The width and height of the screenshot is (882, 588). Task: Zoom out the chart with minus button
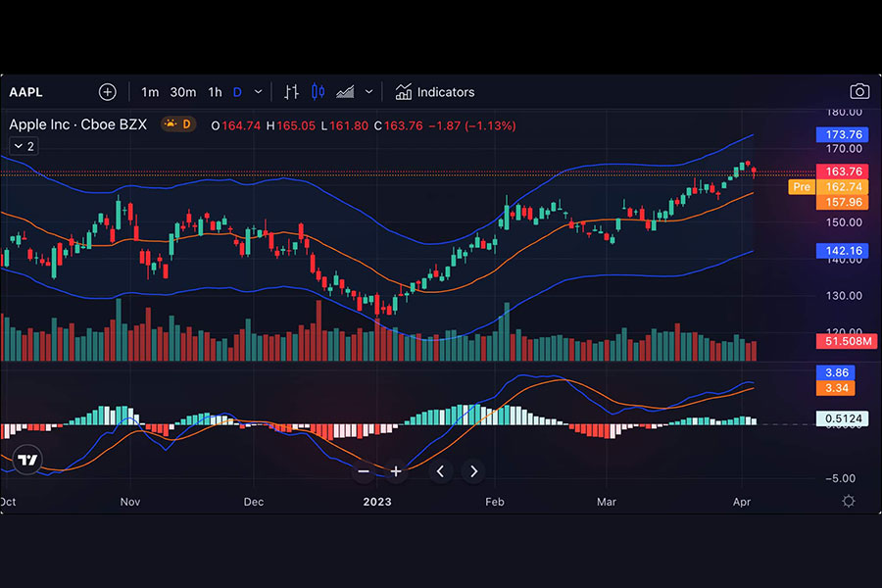pyautogui.click(x=364, y=471)
